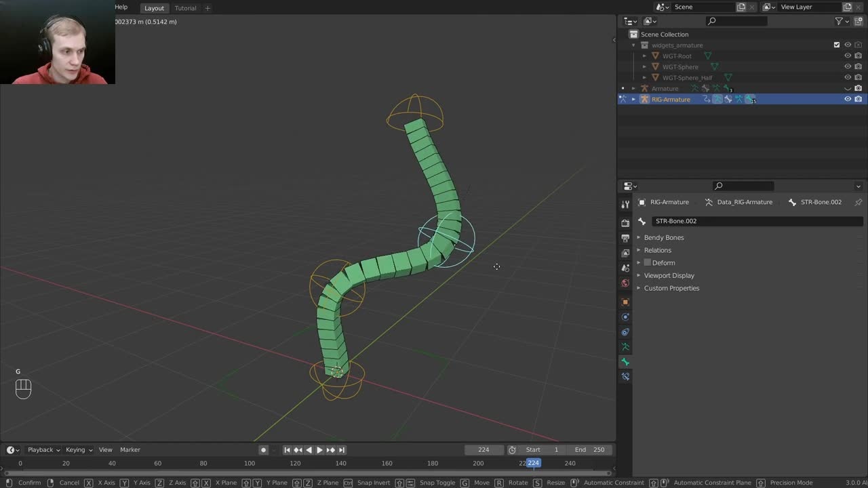Open the Bone Constraints properties tab
Image resolution: width=868 pixels, height=488 pixels.
[x=625, y=377]
